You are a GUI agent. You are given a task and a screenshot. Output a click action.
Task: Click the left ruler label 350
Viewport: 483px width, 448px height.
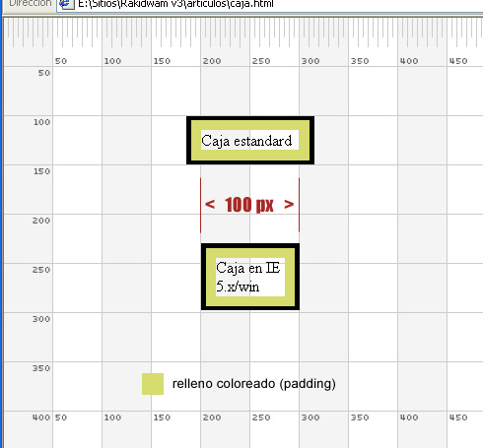pos(41,368)
